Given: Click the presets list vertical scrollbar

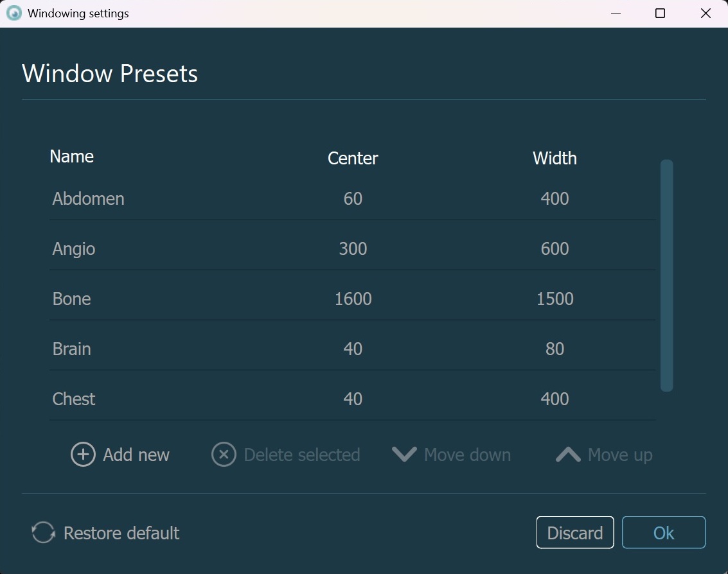Looking at the screenshot, I should 666,276.
